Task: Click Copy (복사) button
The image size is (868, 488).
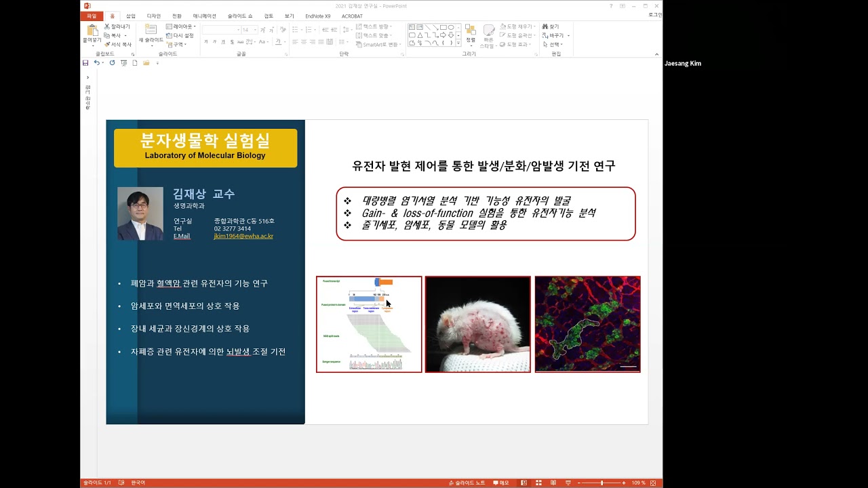Action: pyautogui.click(x=115, y=35)
